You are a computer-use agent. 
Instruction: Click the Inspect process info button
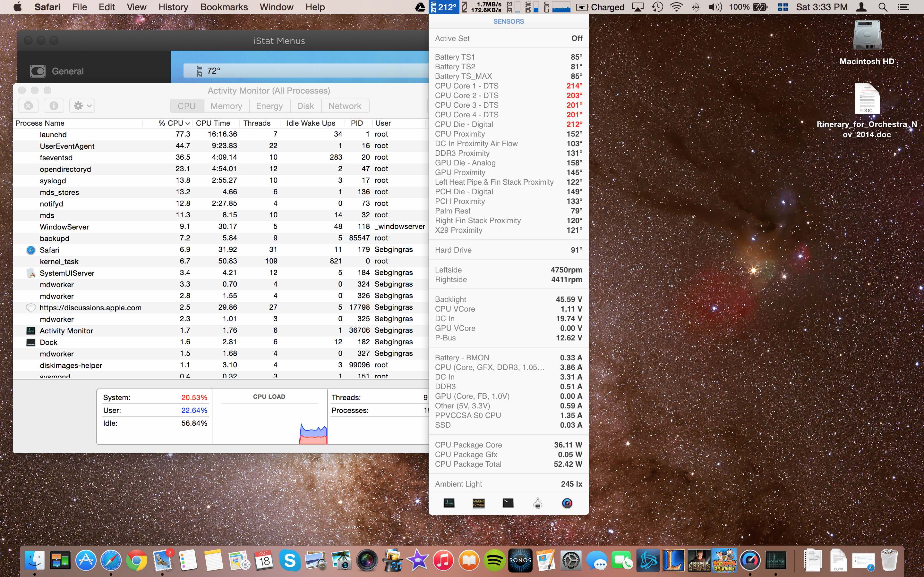point(54,106)
